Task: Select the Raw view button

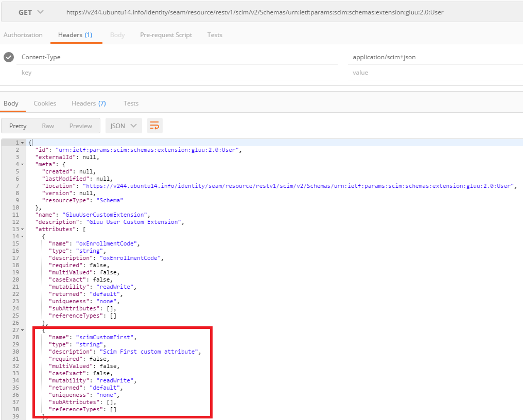Action: click(x=48, y=126)
